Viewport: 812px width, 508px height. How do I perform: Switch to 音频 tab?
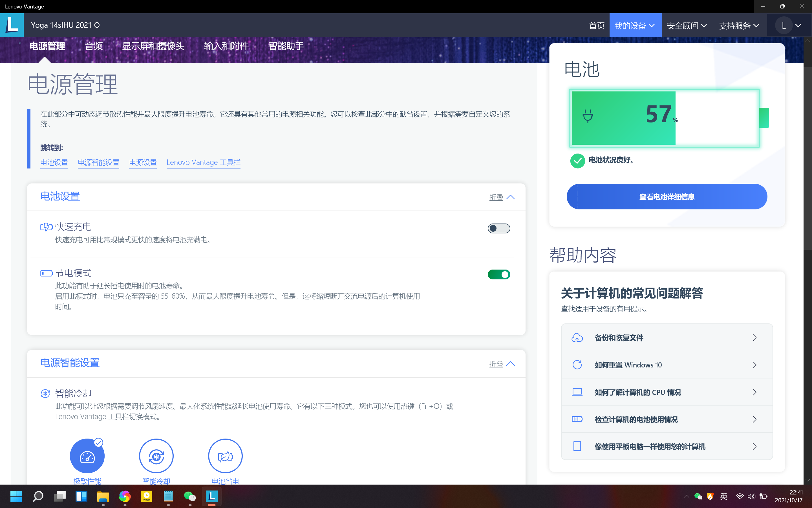94,46
